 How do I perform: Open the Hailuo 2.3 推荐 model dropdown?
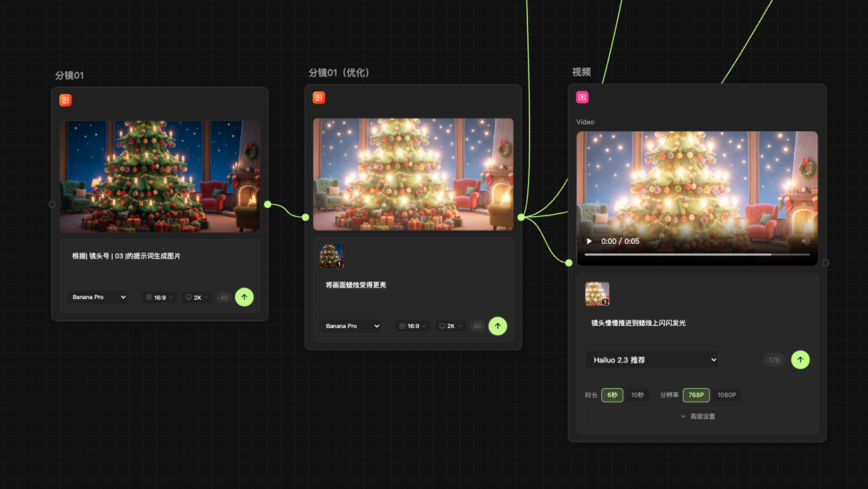click(651, 360)
